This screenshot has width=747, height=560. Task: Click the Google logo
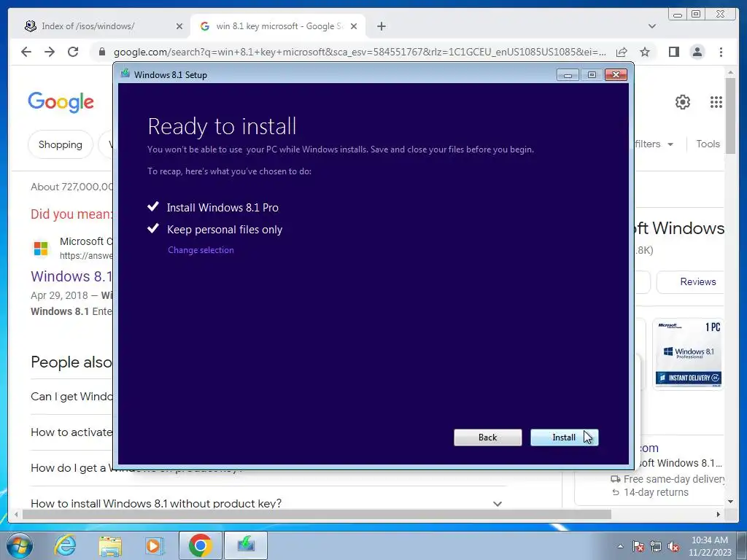tap(61, 102)
